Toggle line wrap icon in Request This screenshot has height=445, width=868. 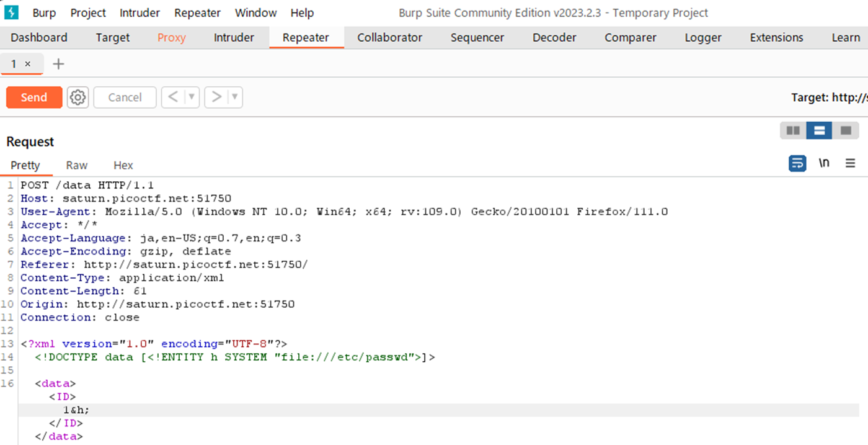coord(797,163)
